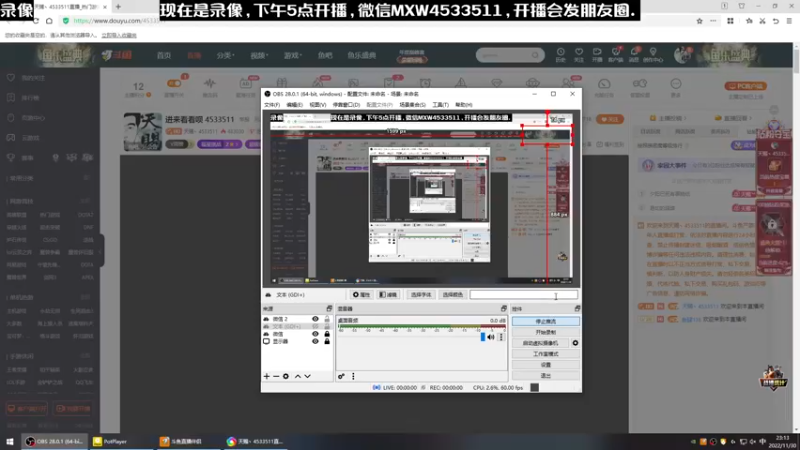Screen dimensions: 800x450
Task: Open audio mixer panel three-dot menu
Action: [353, 377]
